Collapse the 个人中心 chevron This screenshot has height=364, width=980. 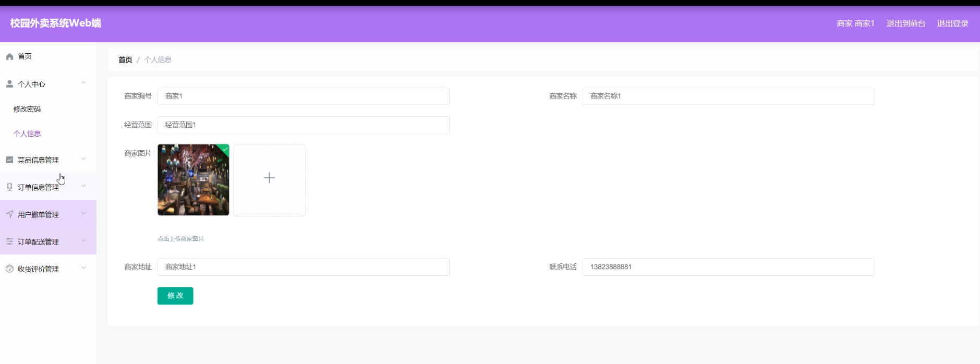83,83
